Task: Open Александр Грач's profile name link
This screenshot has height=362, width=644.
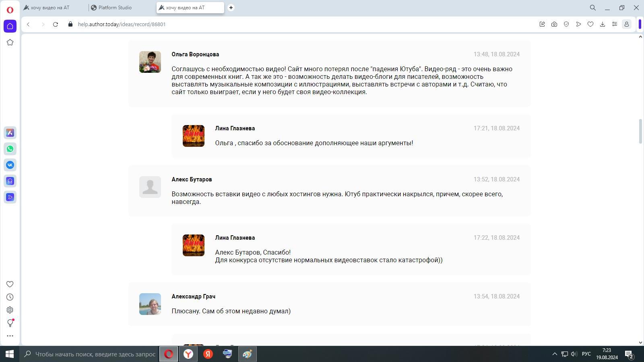Action: point(193,296)
